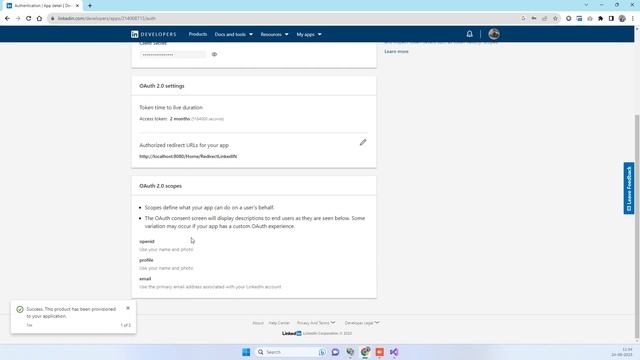
Task: Open the Help Center footer link
Action: tap(279, 323)
